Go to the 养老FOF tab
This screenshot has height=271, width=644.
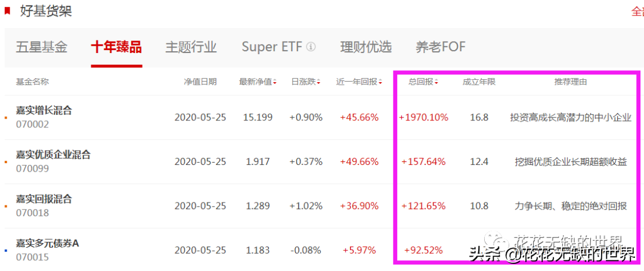pyautogui.click(x=440, y=47)
